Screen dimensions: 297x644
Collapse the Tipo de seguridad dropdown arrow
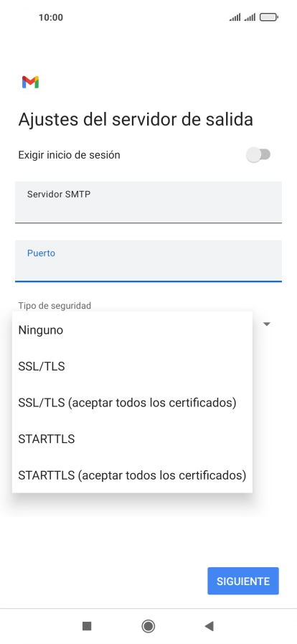(267, 324)
